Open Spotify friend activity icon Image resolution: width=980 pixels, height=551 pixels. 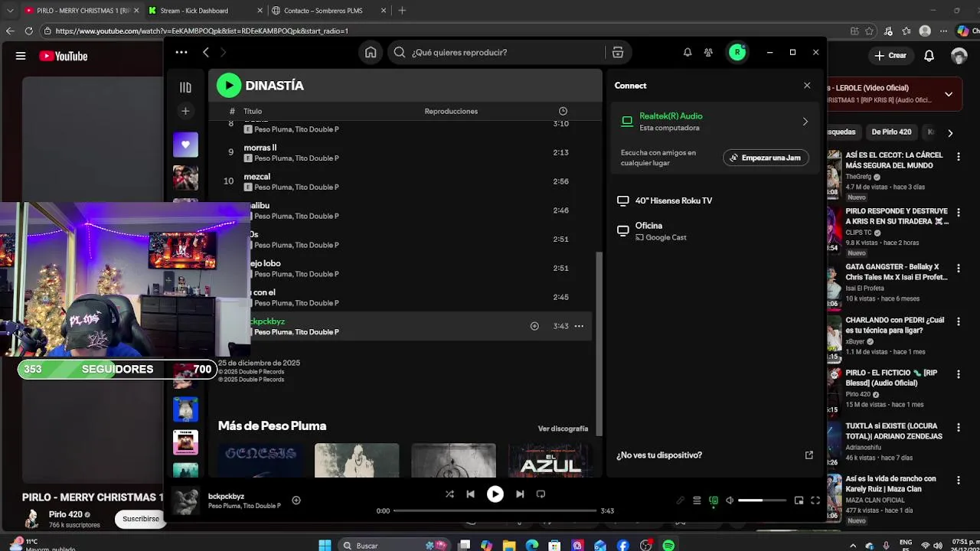pyautogui.click(x=708, y=52)
